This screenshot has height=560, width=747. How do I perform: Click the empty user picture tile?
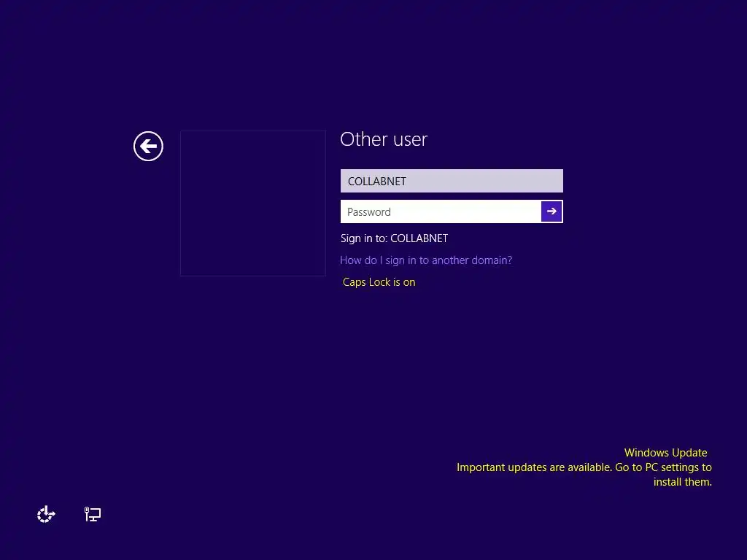[x=253, y=203]
